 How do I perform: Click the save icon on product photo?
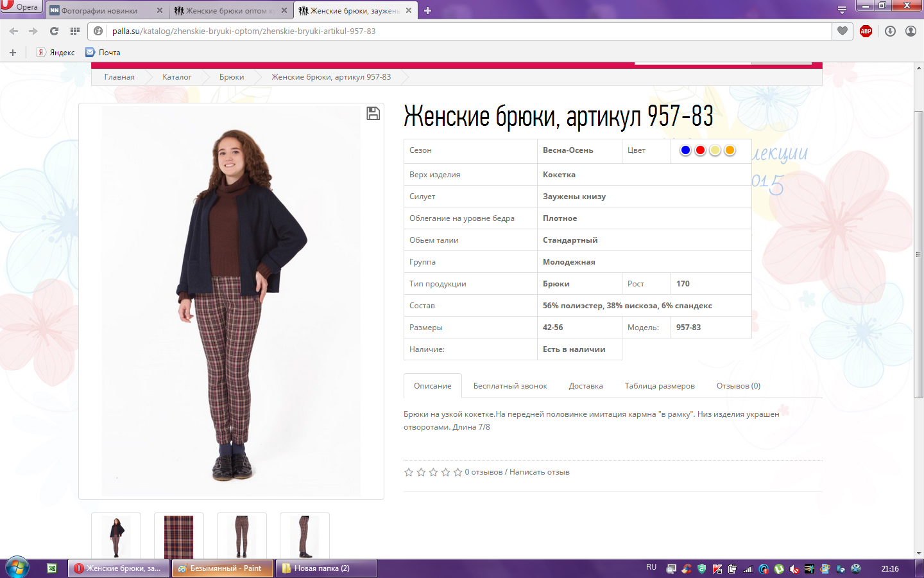tap(373, 114)
